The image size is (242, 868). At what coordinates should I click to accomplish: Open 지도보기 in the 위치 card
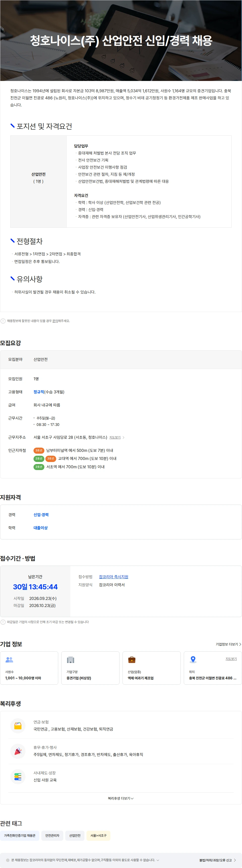[231, 659]
